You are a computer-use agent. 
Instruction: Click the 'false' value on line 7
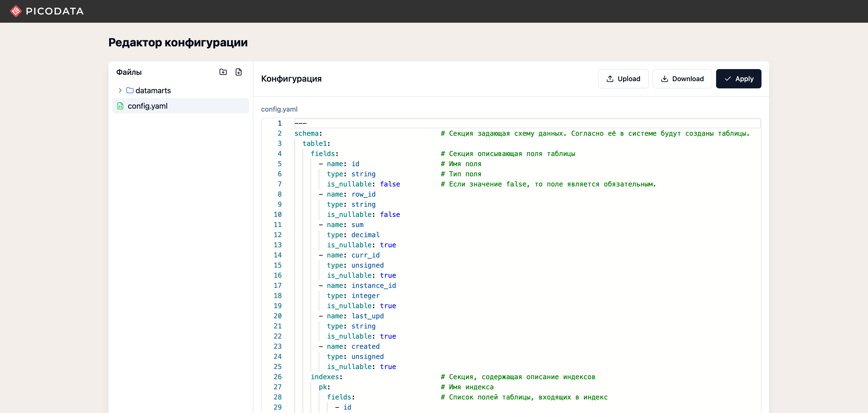(x=390, y=184)
